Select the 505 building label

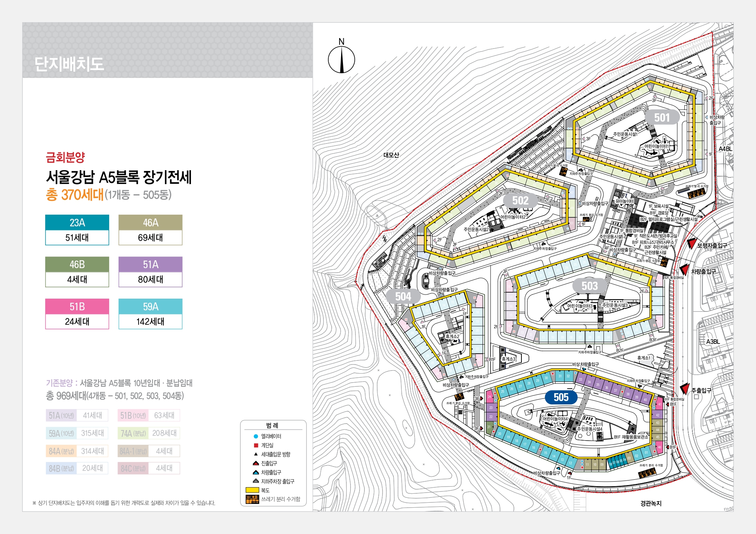[x=561, y=397]
